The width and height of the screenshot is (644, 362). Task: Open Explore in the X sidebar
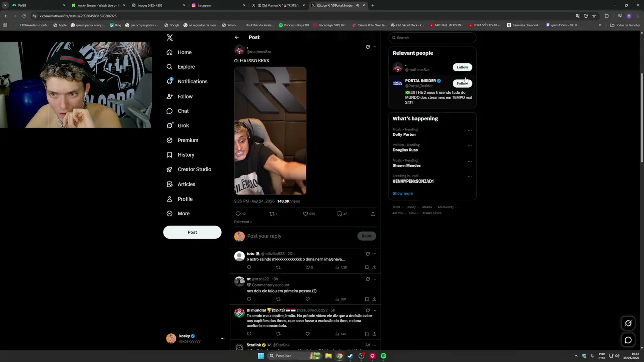[181, 67]
